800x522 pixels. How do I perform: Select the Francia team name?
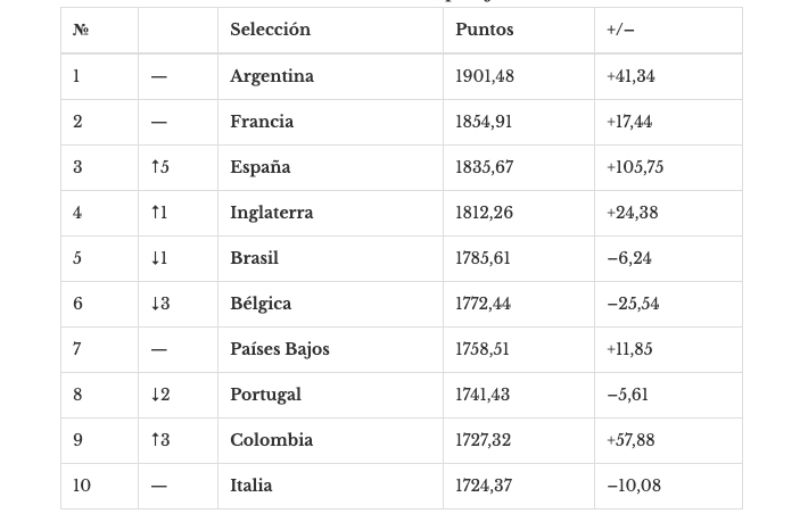[262, 121]
